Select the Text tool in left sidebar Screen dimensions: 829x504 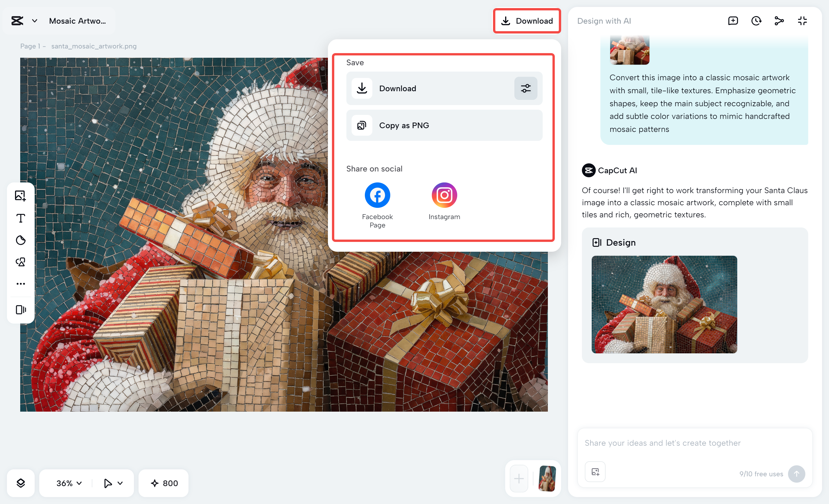coord(20,218)
